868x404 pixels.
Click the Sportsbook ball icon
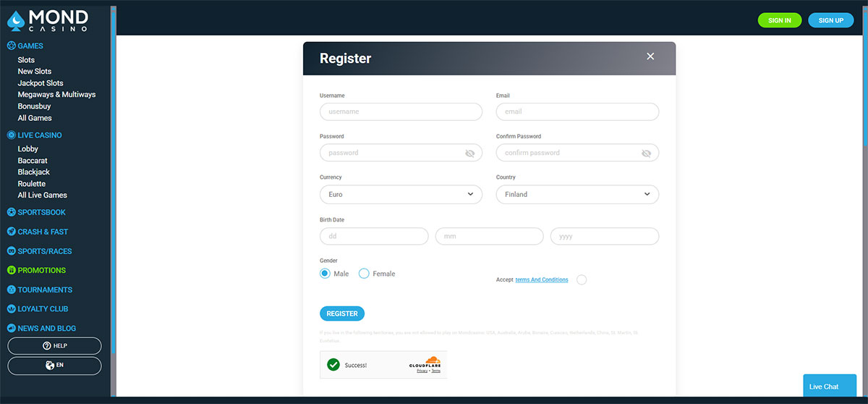pos(11,212)
